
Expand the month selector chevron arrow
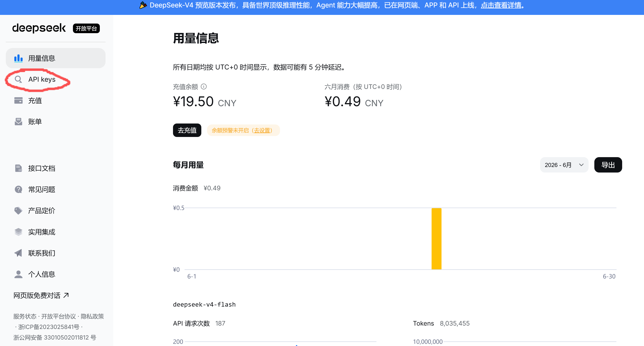pos(581,165)
